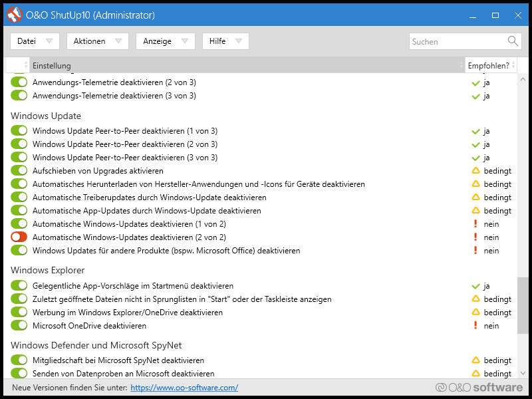Open the Aktionen dropdown menu
Image resolution: width=532 pixels, height=399 pixels.
(x=98, y=41)
